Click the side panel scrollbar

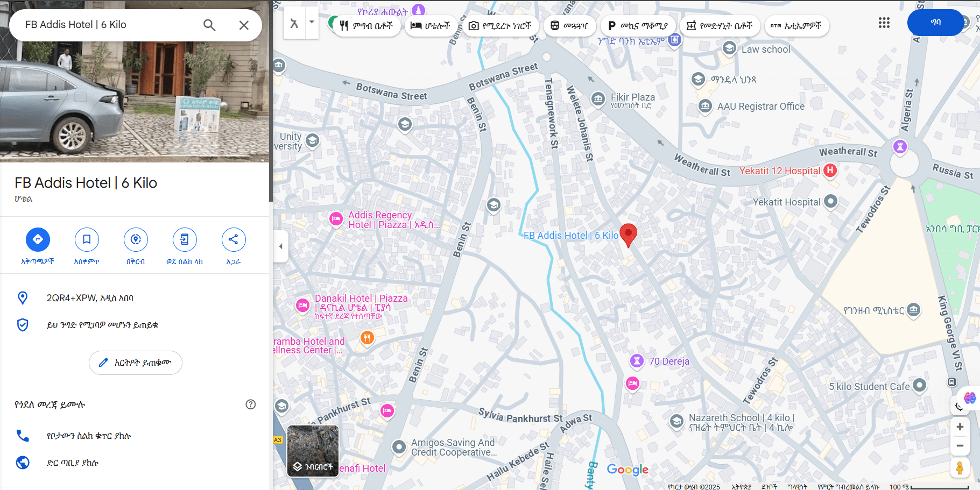tap(271, 102)
